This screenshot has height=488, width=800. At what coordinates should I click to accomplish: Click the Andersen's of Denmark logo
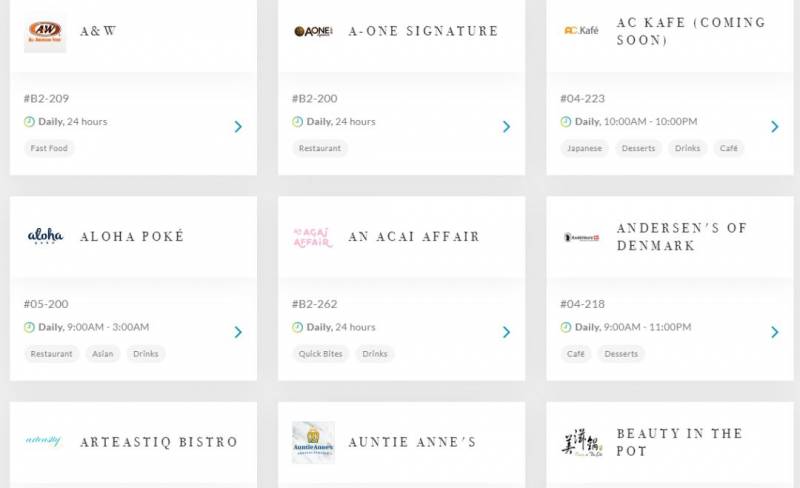coord(581,237)
